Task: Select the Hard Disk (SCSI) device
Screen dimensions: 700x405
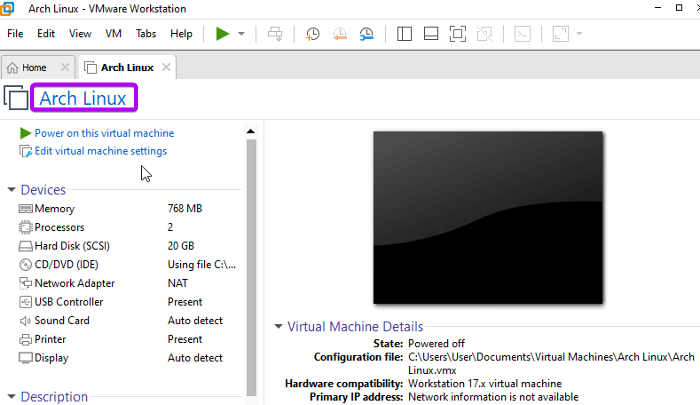Action: [129, 246]
